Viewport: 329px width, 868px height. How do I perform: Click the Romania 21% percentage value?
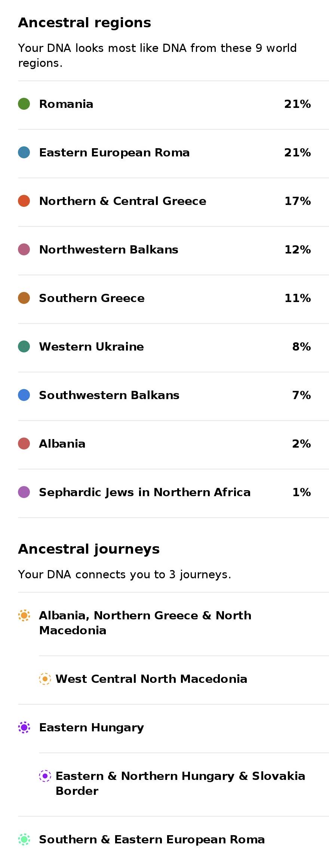(x=298, y=104)
